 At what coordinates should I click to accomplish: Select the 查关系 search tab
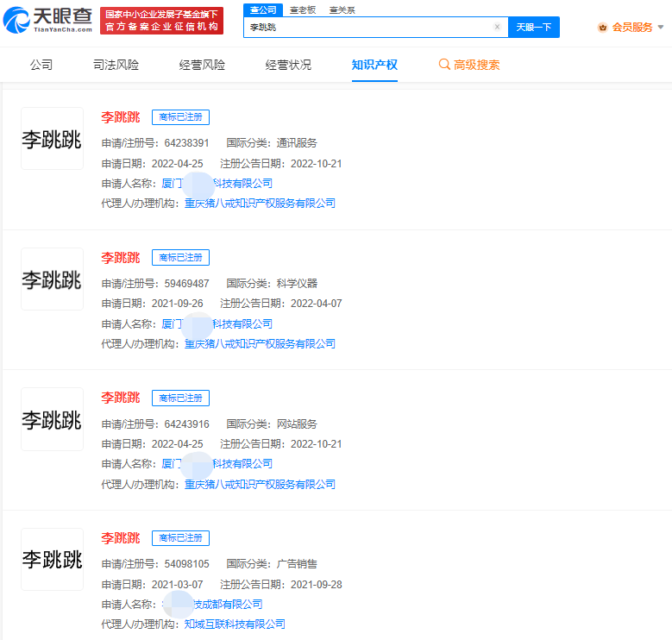tap(342, 9)
